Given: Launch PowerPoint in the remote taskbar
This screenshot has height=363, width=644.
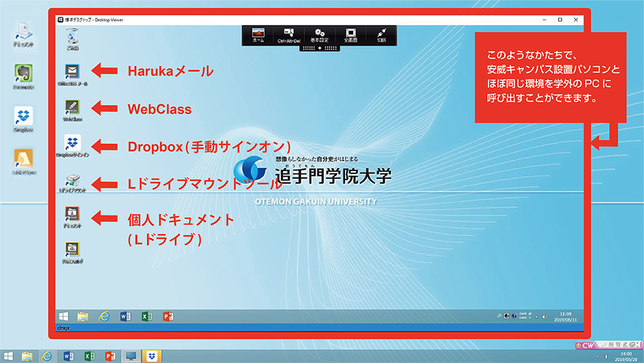Looking at the screenshot, I should (x=168, y=316).
